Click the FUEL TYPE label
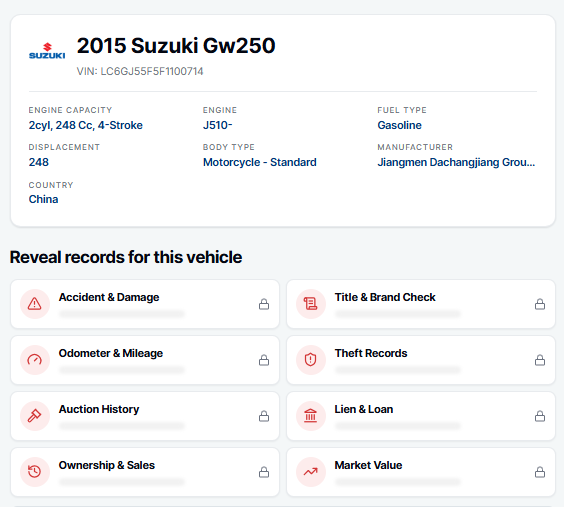564x507 pixels. click(402, 110)
